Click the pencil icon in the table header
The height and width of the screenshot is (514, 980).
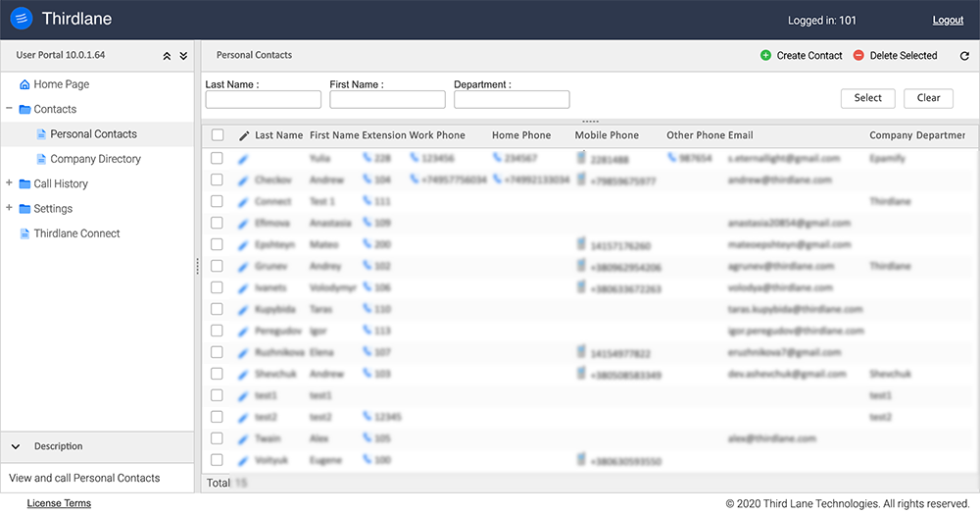(x=244, y=135)
